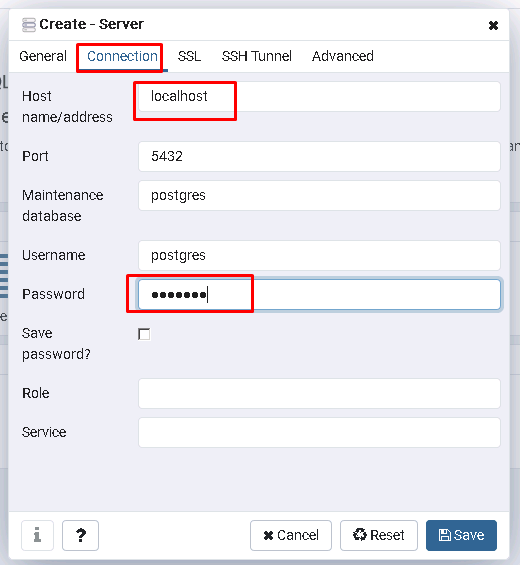Click the empty Service field
The height and width of the screenshot is (565, 520).
coord(319,432)
